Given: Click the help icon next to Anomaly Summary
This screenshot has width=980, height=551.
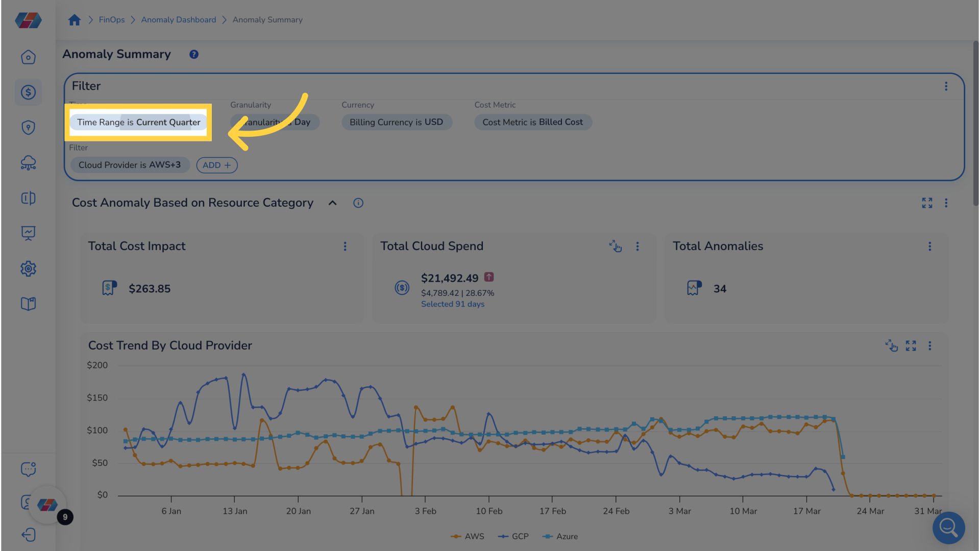Looking at the screenshot, I should 193,54.
